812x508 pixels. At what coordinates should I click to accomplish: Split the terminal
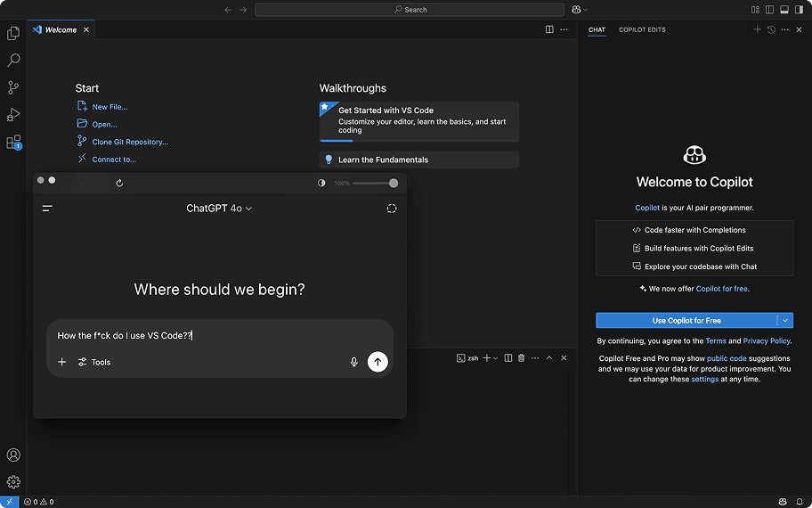coord(508,357)
